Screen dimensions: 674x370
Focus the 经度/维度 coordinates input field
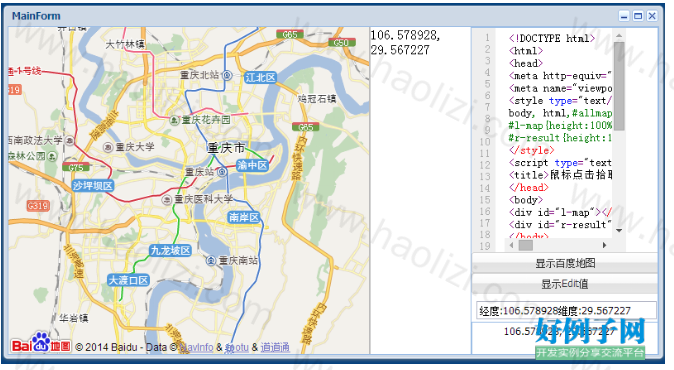[566, 310]
